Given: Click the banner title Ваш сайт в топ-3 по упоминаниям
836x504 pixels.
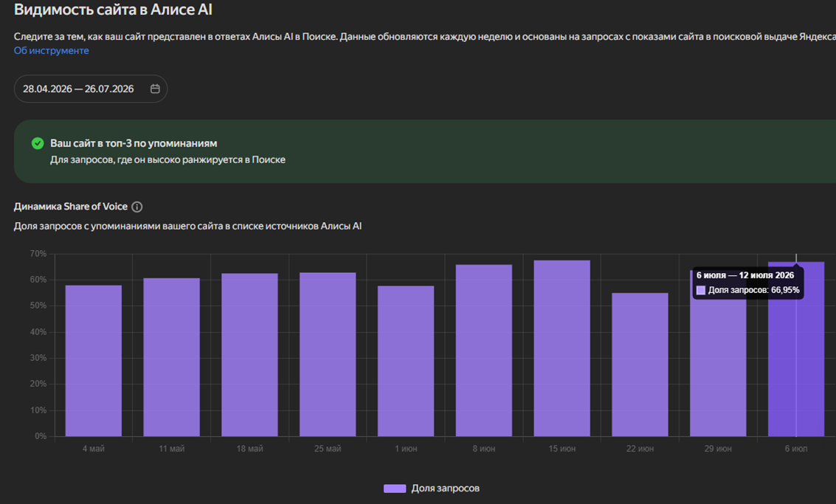Looking at the screenshot, I should (134, 143).
